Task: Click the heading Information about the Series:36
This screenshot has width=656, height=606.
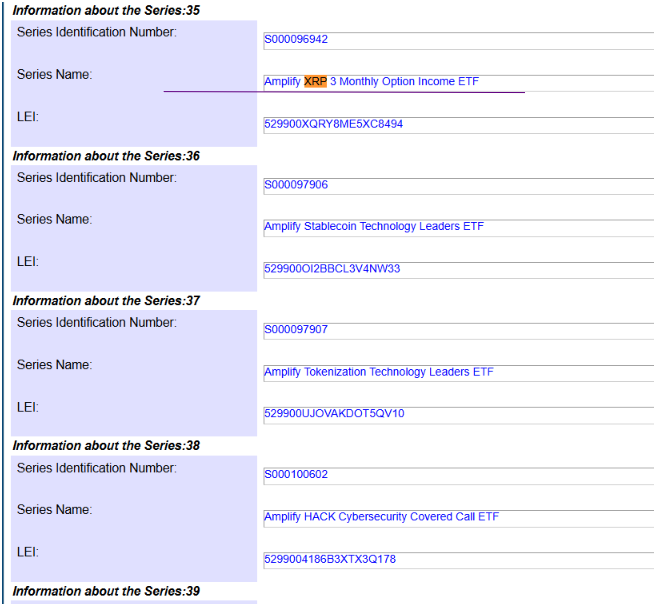Action: click(x=106, y=156)
